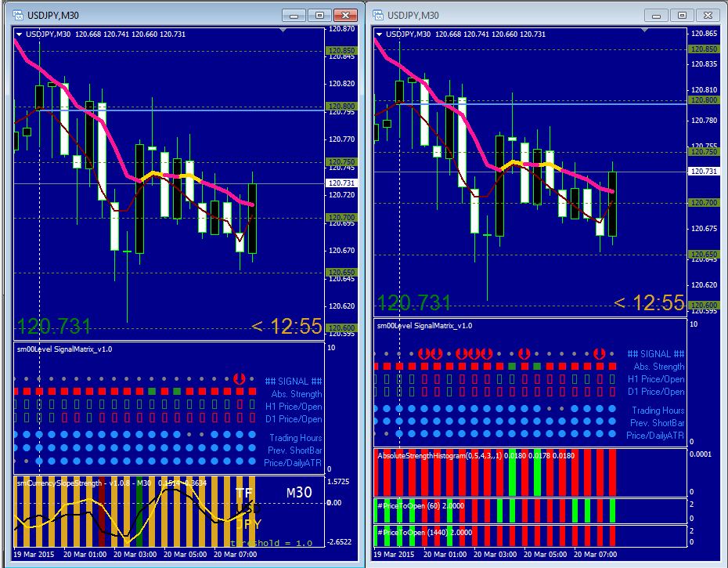Screen dimensions: 728x568
Task: Click the Trading Hours label in the right chart
Action: point(658,411)
